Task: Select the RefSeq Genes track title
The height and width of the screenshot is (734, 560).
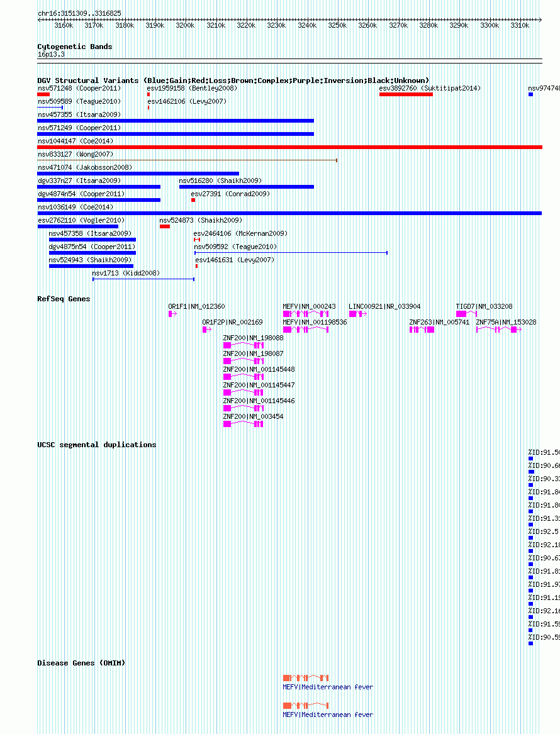Action: point(64,299)
